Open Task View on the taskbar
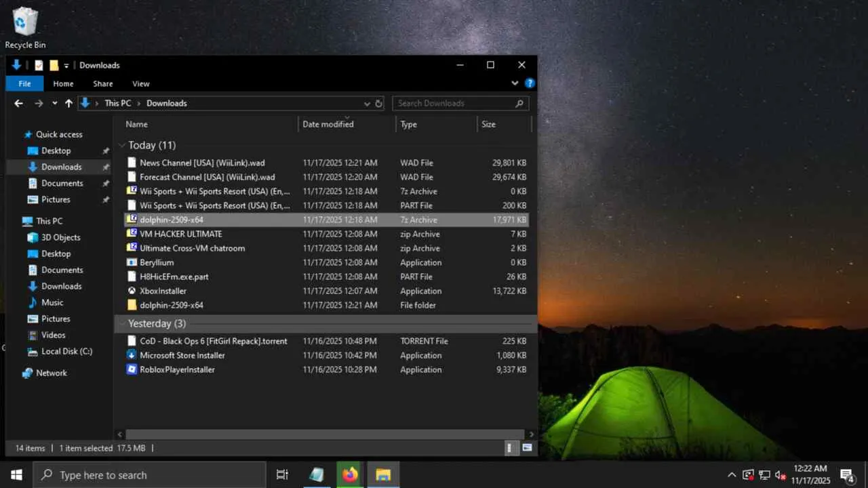This screenshot has height=488, width=868. [x=282, y=475]
